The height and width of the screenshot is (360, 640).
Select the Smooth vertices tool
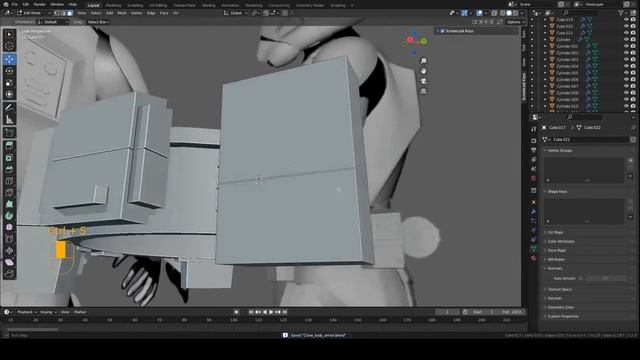(x=9, y=227)
